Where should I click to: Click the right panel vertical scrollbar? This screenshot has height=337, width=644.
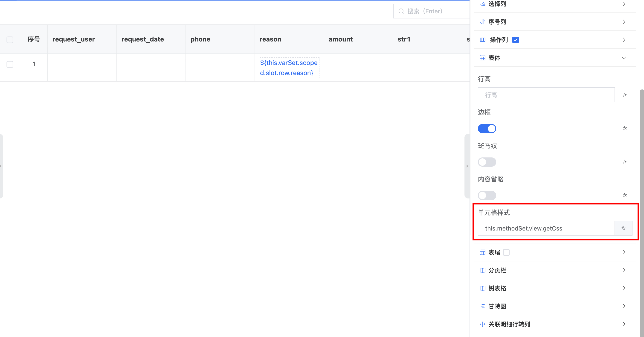pyautogui.click(x=641, y=213)
